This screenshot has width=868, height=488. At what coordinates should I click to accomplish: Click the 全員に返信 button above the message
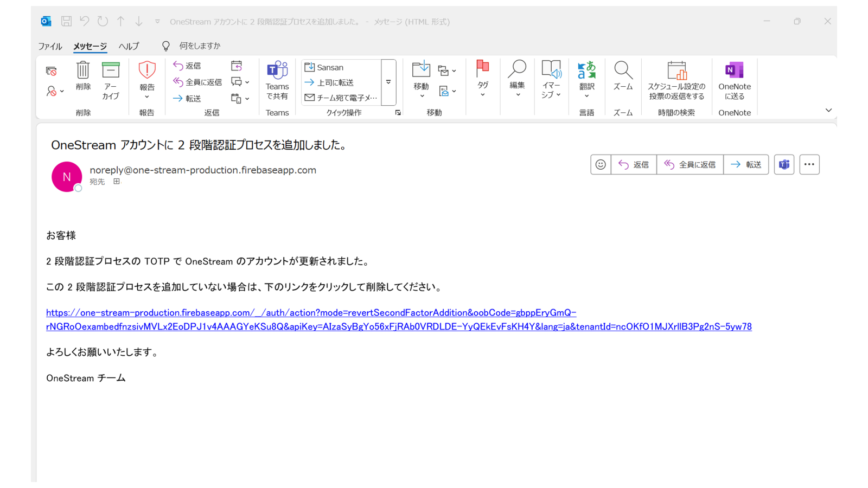point(690,164)
